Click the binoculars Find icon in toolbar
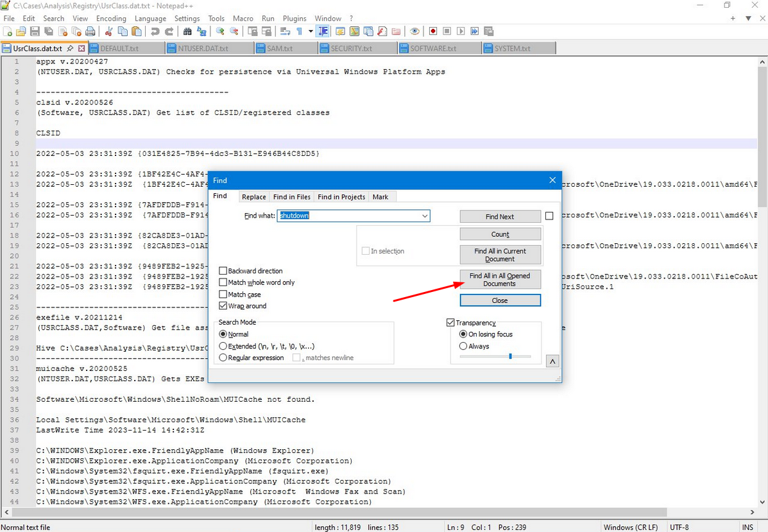This screenshot has height=532, width=768. [x=187, y=31]
